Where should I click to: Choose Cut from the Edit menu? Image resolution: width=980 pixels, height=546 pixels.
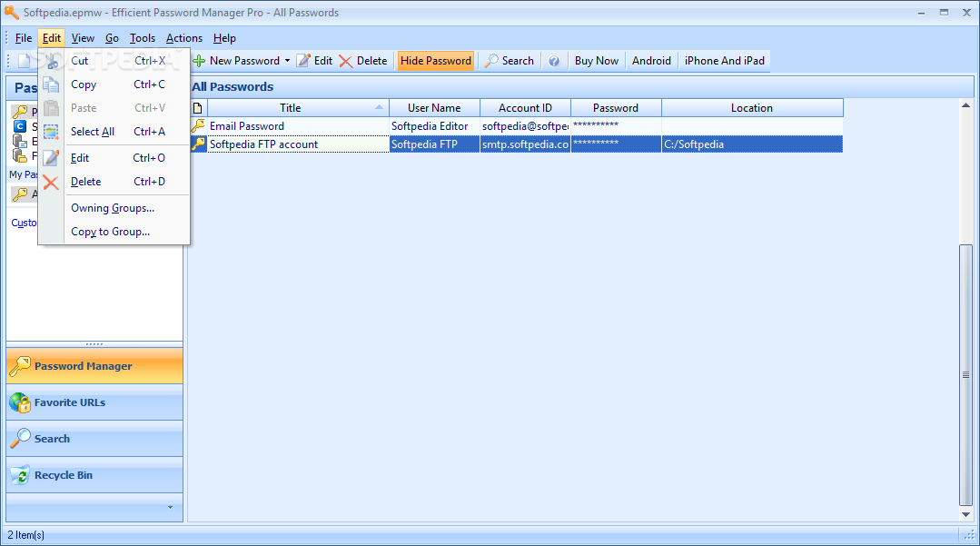pyautogui.click(x=114, y=61)
